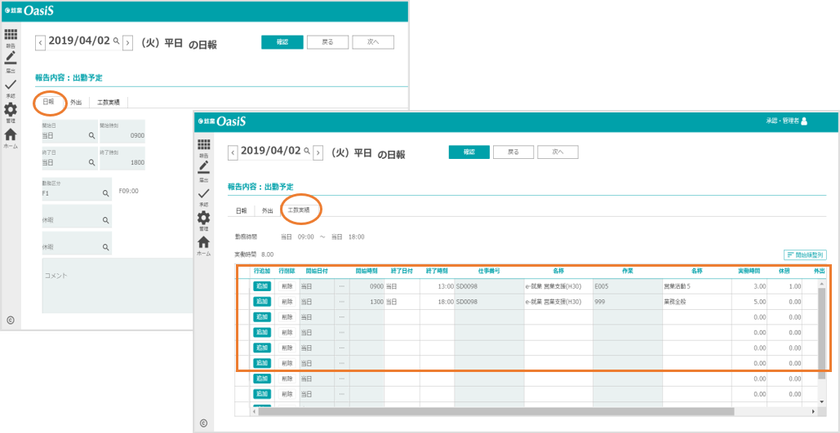Click the 開始時刻 field showing 0900 in the back window
Screen dimensions: 840x433
tap(122, 132)
